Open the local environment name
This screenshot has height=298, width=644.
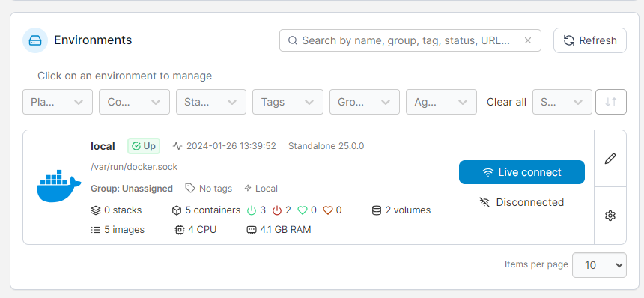pos(103,146)
